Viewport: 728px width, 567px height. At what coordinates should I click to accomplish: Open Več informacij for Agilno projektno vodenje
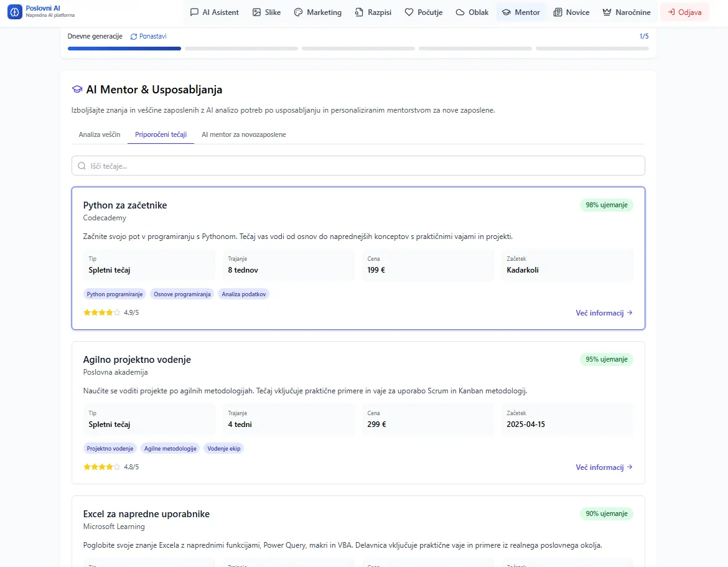point(604,467)
